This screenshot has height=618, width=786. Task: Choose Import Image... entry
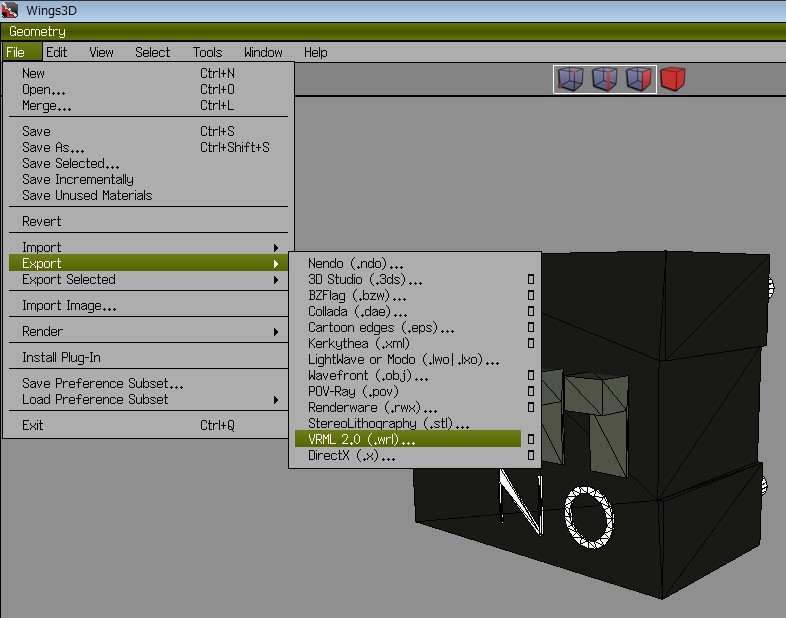(148, 306)
